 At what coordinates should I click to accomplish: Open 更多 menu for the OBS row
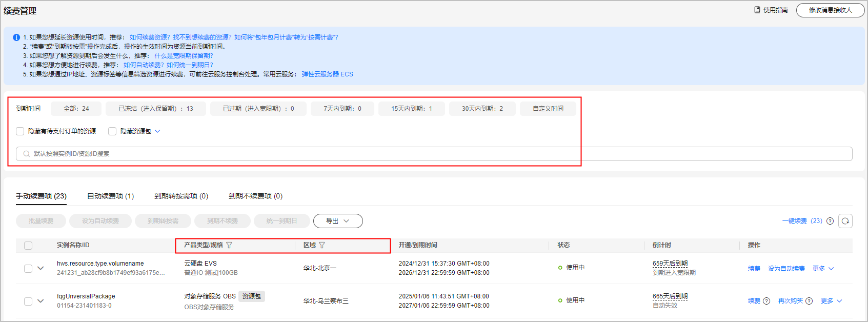click(832, 301)
